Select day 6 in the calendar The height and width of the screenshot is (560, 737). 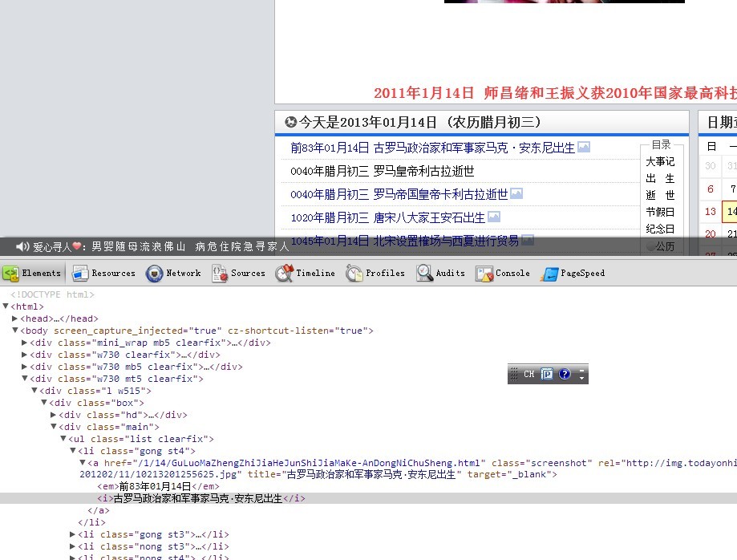coord(711,189)
